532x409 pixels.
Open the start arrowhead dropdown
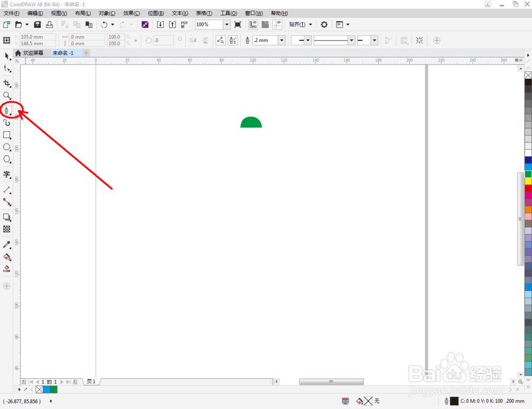point(307,40)
